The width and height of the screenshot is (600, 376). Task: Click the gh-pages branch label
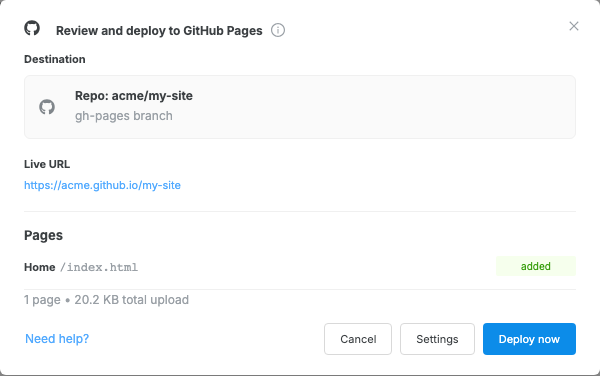[x=124, y=116]
